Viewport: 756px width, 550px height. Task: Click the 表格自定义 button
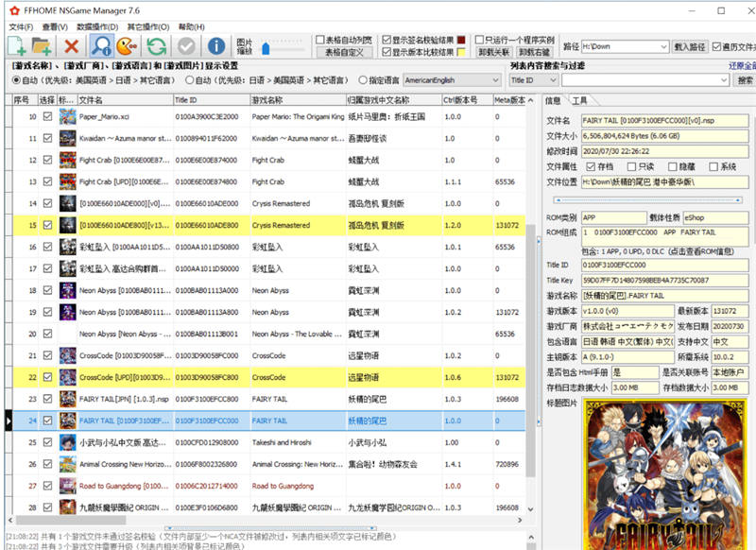pos(344,52)
